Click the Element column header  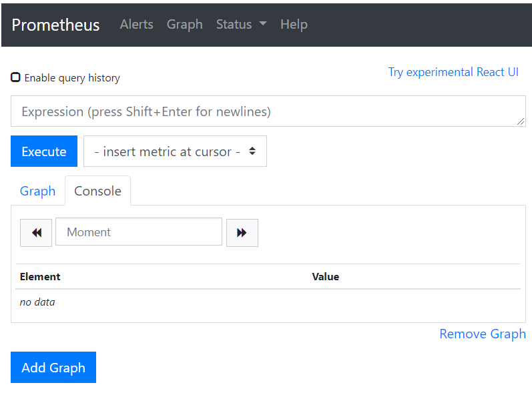pyautogui.click(x=40, y=277)
